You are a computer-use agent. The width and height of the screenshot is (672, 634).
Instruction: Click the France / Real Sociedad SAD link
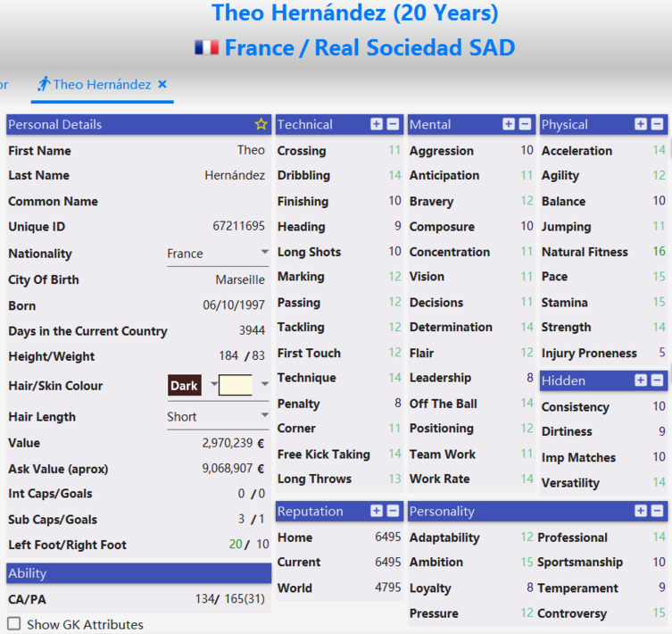click(369, 47)
